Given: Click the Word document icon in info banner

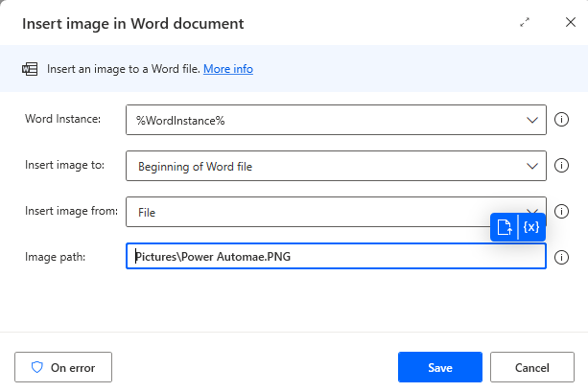Looking at the screenshot, I should coord(30,69).
